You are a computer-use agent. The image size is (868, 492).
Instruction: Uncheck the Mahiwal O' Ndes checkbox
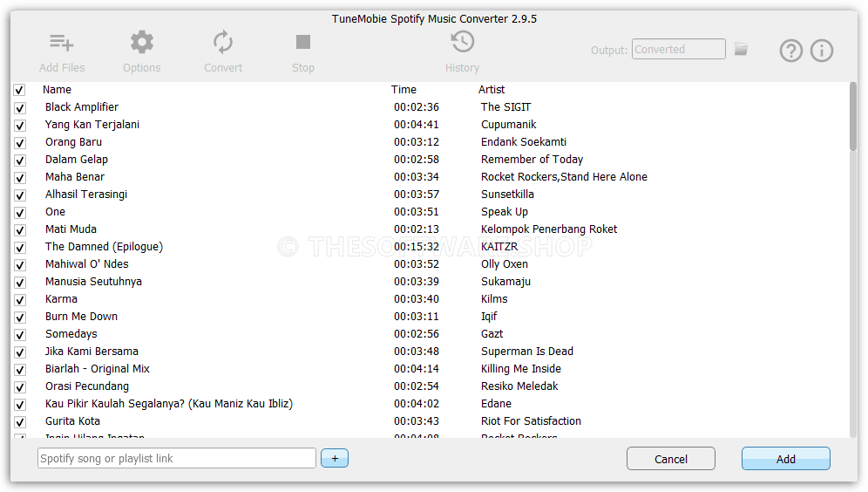tap(20, 265)
